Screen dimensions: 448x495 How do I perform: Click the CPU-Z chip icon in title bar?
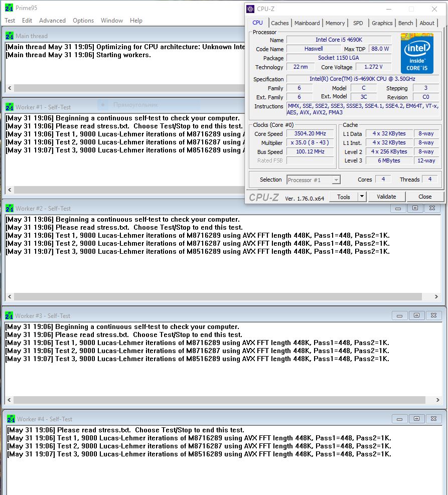point(250,9)
